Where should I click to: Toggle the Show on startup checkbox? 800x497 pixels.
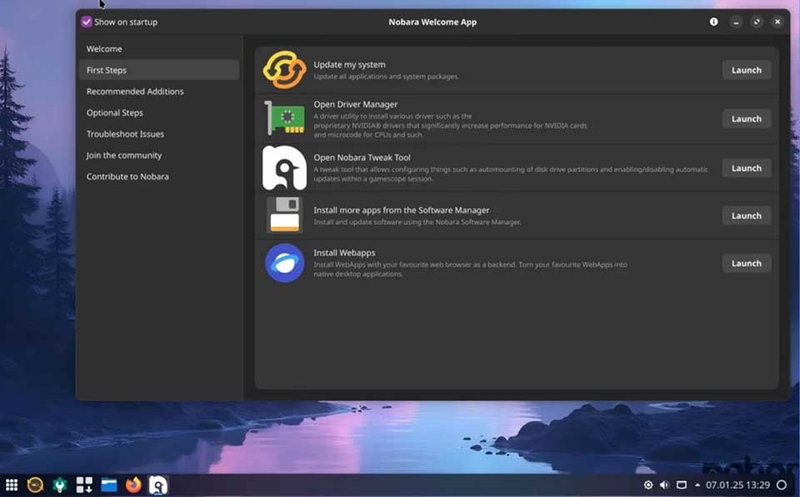tap(87, 22)
